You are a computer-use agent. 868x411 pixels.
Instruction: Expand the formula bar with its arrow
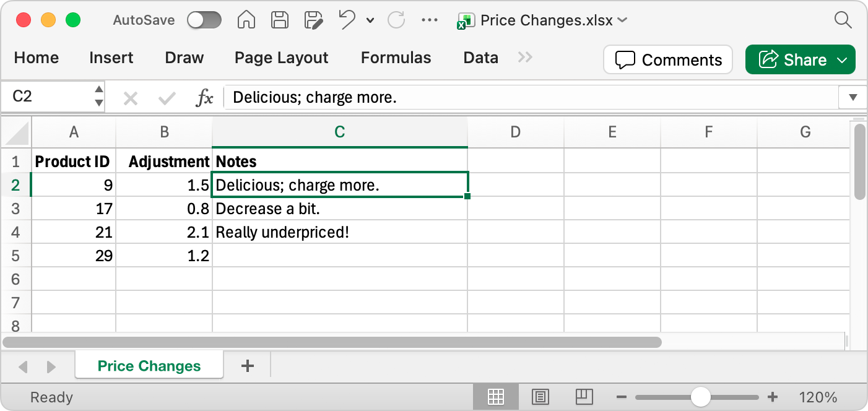tap(853, 97)
